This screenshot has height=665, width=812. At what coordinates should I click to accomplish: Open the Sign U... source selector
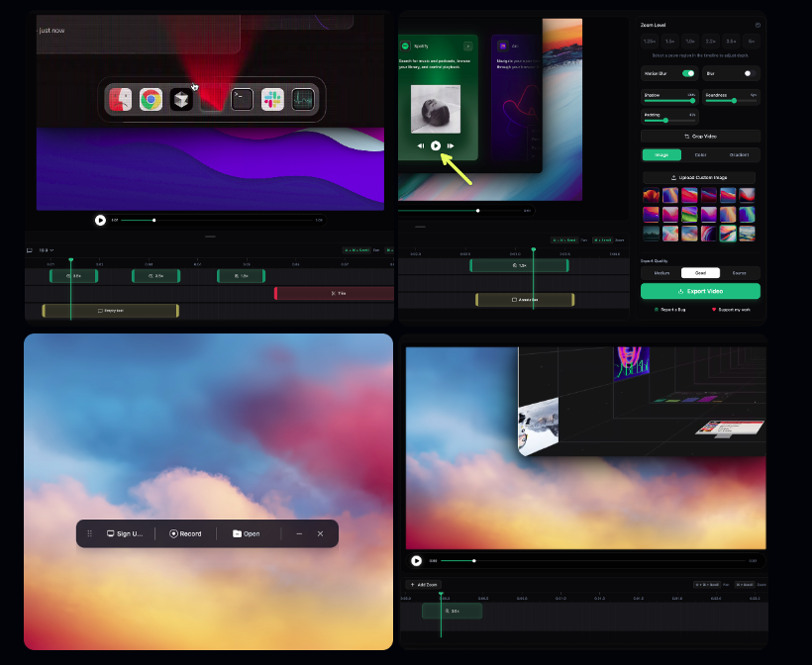[x=125, y=533]
